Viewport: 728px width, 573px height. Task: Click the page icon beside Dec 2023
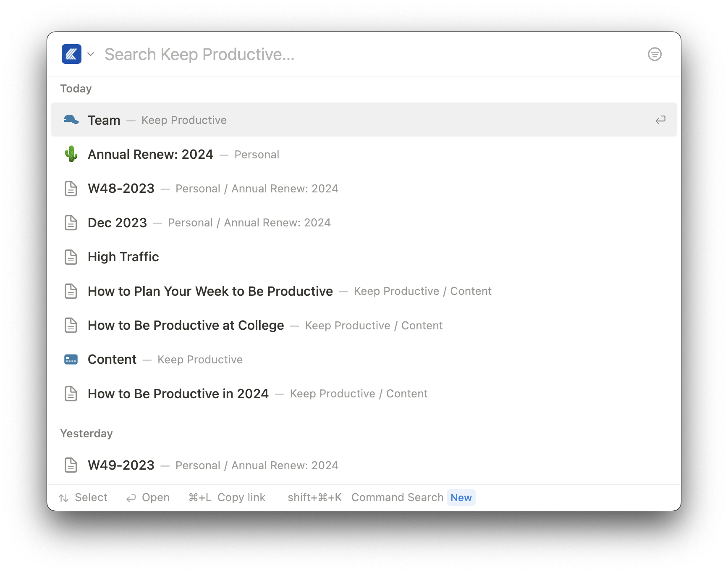pos(71,223)
